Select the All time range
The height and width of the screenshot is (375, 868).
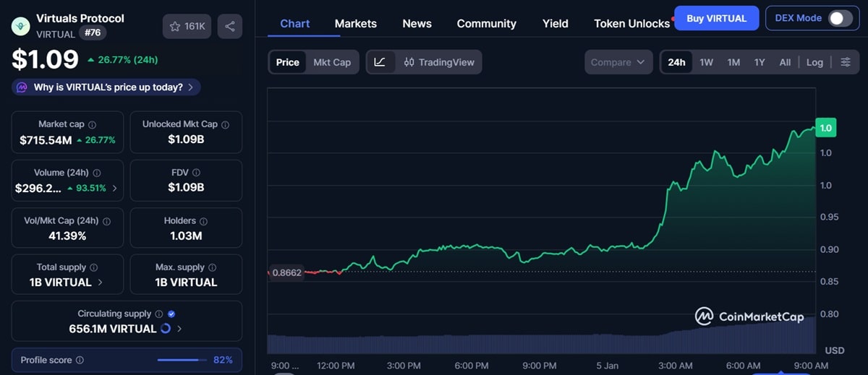click(x=785, y=62)
